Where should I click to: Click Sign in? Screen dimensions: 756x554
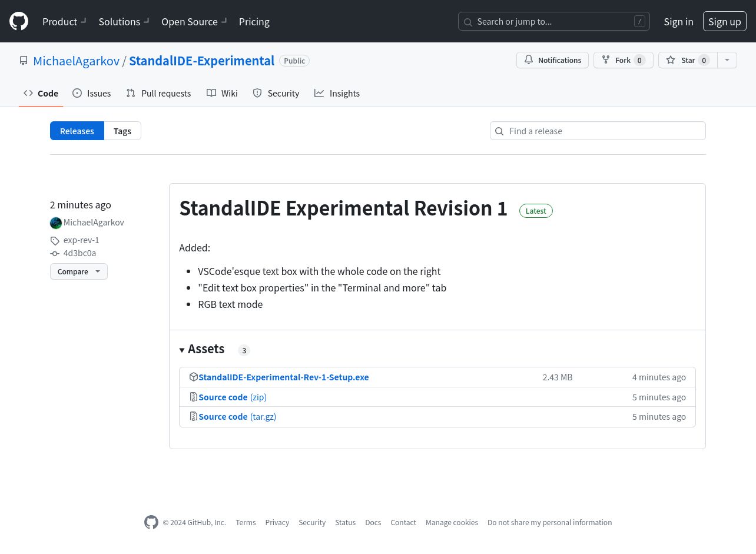point(678,21)
